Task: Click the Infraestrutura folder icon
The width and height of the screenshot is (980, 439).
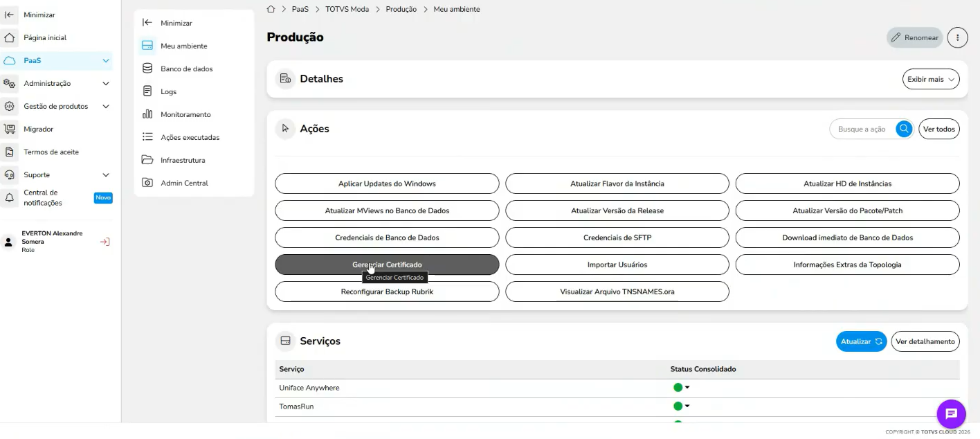Action: (x=147, y=160)
